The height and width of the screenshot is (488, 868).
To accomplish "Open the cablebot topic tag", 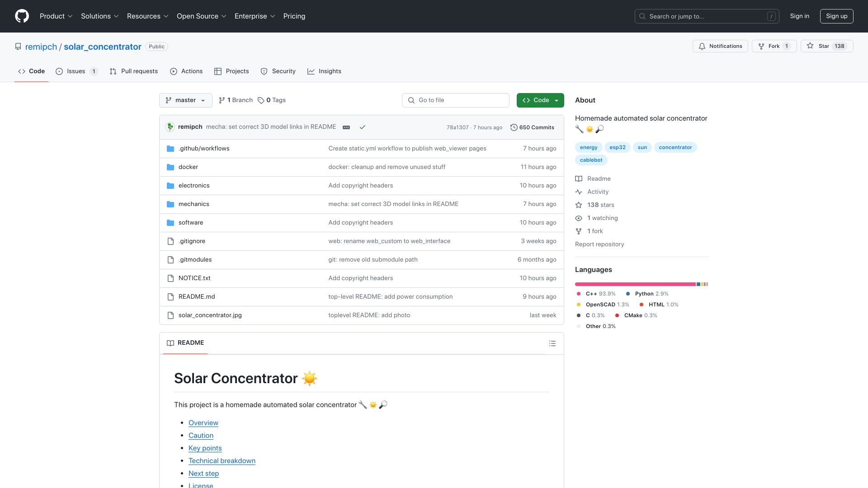I will tap(591, 160).
